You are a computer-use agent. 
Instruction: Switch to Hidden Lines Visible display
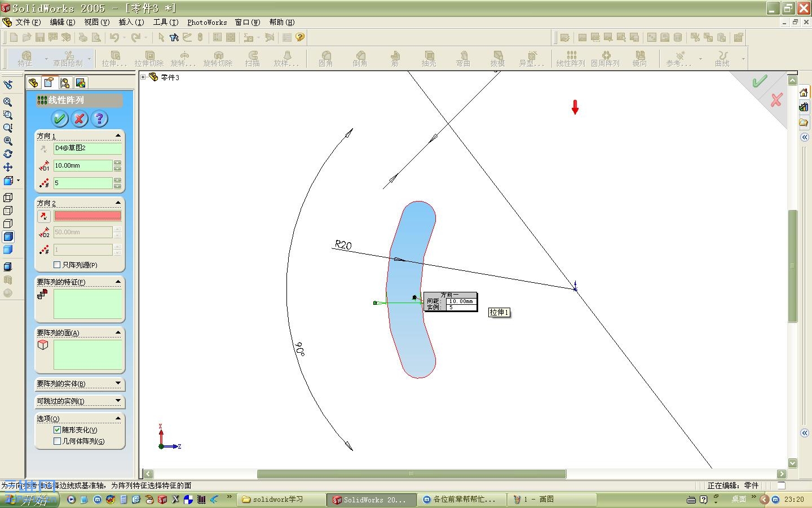[8, 211]
